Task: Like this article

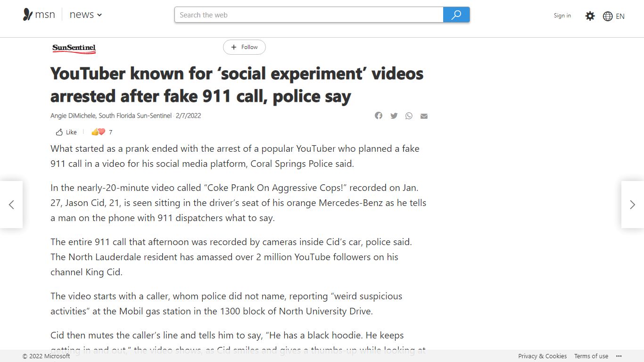Action: [x=66, y=132]
